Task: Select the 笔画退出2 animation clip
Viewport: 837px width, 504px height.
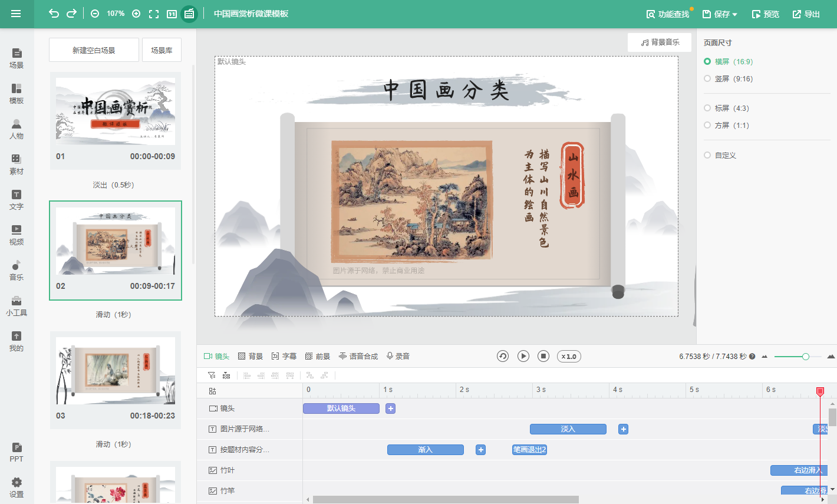Action: click(530, 450)
